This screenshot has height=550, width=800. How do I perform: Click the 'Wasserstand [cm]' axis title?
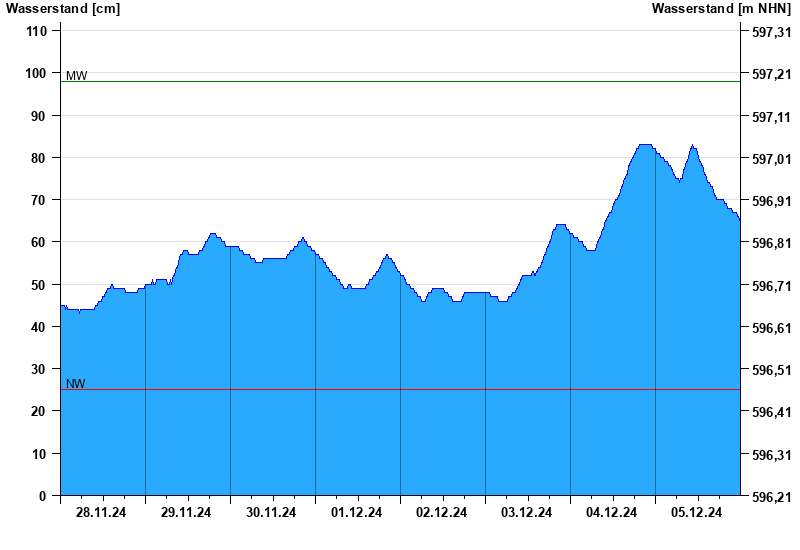(x=63, y=9)
